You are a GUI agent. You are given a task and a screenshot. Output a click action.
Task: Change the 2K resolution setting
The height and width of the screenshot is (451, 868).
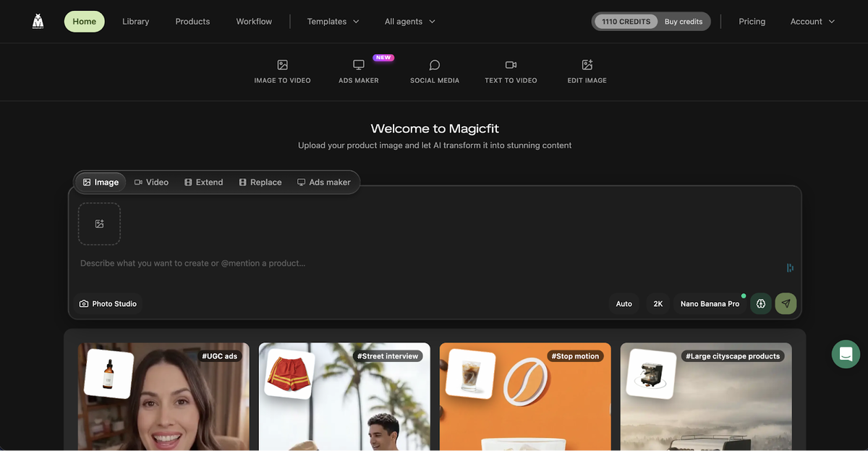point(658,303)
